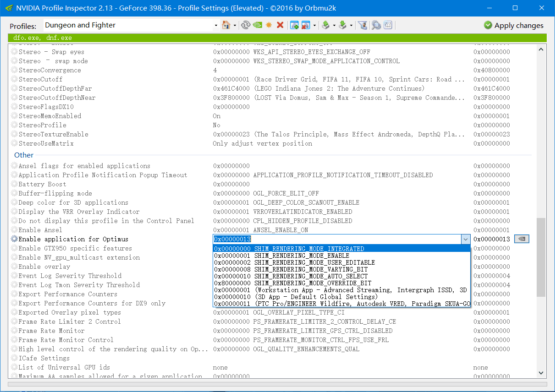Image resolution: width=555 pixels, height=392 pixels.
Task: Choose SHIM_RENDERING_MODE_AUTO_SELECT option
Action: (341, 276)
